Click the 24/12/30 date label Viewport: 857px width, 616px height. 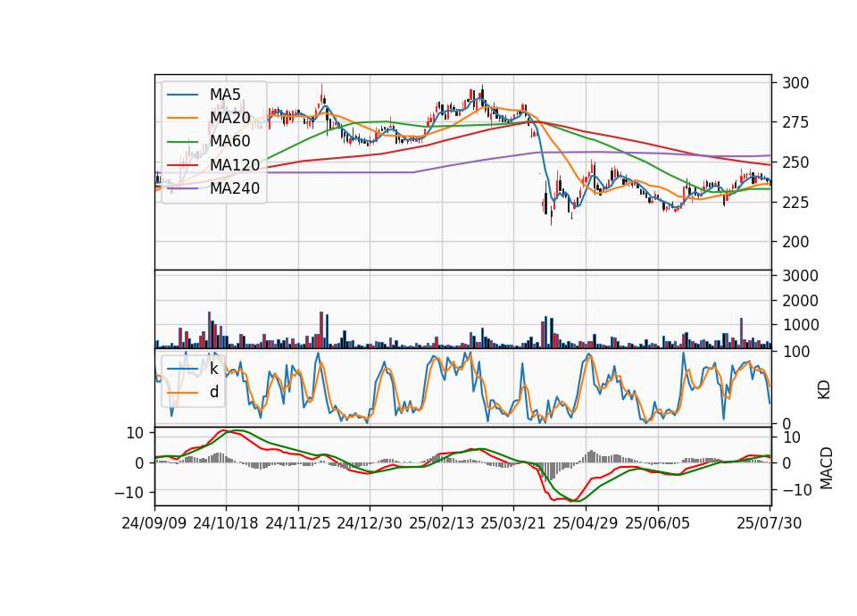[370, 523]
